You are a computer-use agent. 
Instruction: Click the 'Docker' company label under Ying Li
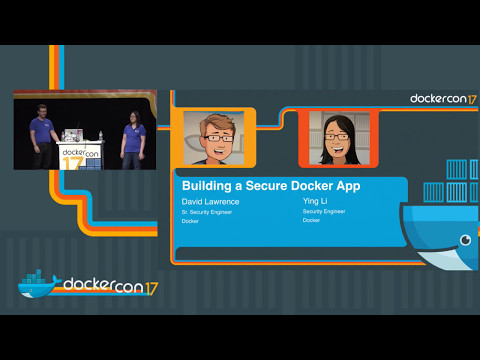click(311, 220)
